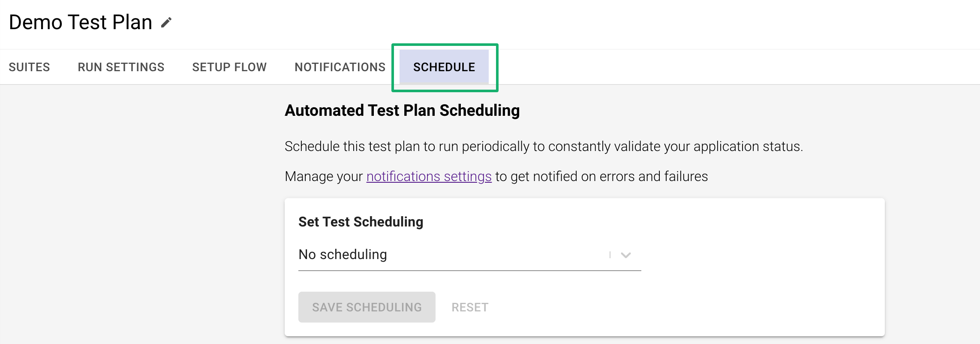This screenshot has width=980, height=344.
Task: Click the Demo Test Plan title
Action: [x=81, y=22]
